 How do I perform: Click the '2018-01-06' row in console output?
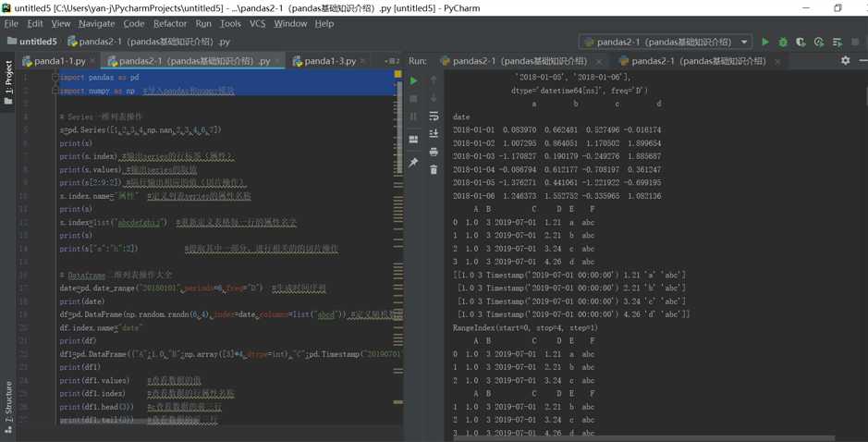pyautogui.click(x=556, y=195)
